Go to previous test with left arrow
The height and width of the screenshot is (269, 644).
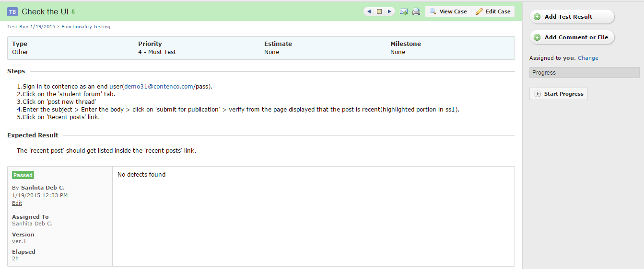[x=369, y=11]
